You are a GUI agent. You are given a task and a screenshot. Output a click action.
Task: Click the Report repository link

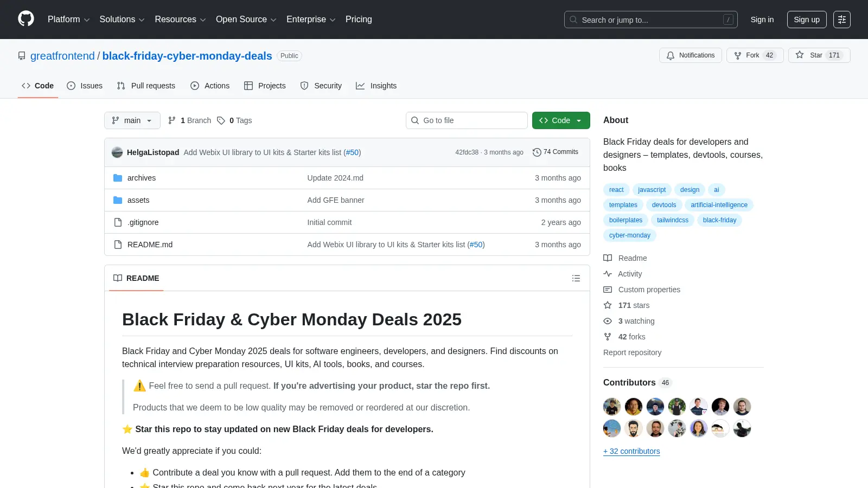(x=632, y=352)
